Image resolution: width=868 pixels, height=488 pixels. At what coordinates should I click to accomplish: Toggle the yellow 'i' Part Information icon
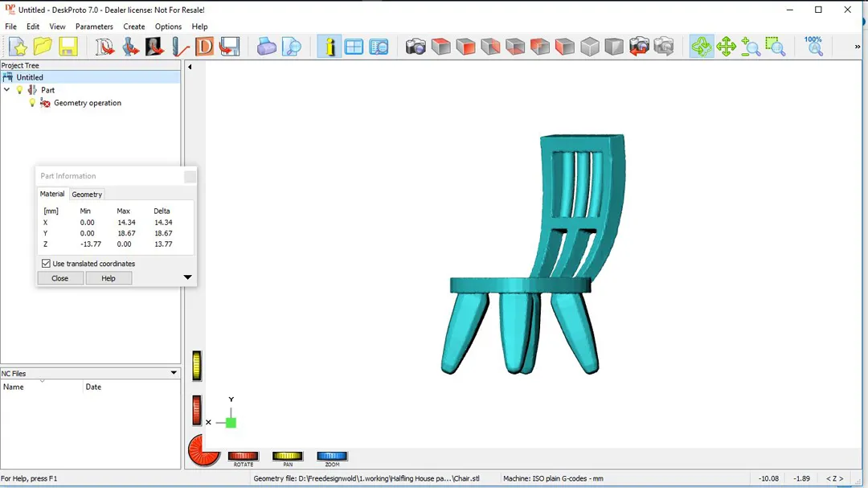(x=330, y=47)
